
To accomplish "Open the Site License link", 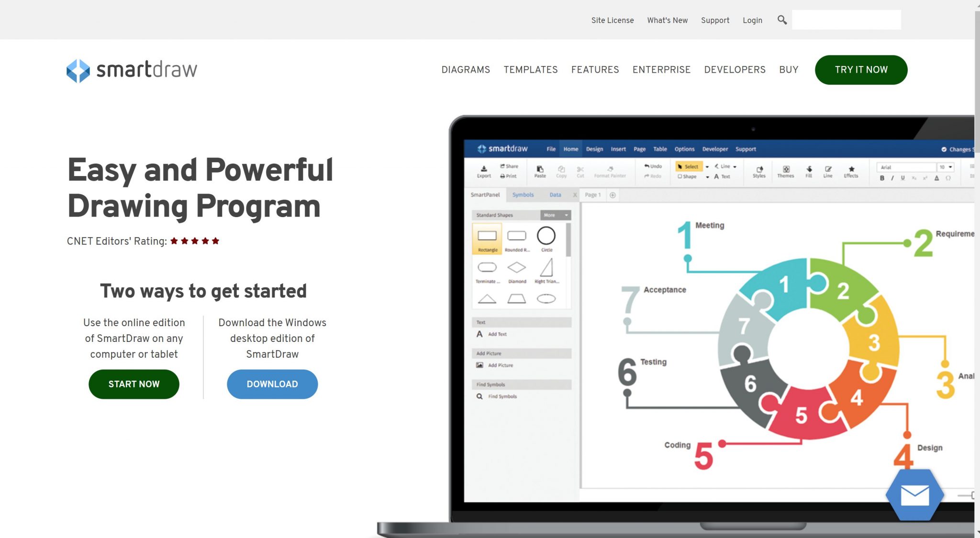I will pyautogui.click(x=612, y=20).
